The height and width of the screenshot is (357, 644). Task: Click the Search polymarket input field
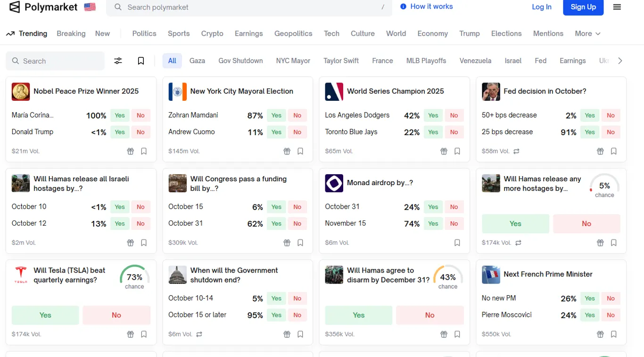coord(249,8)
